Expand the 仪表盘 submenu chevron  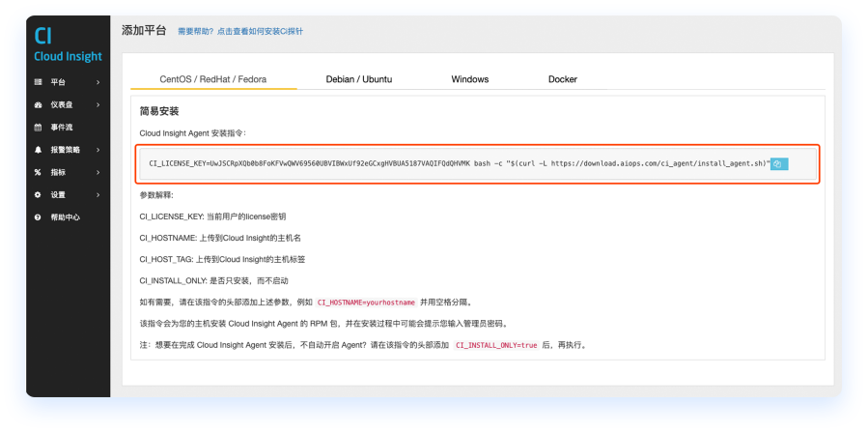(x=98, y=104)
